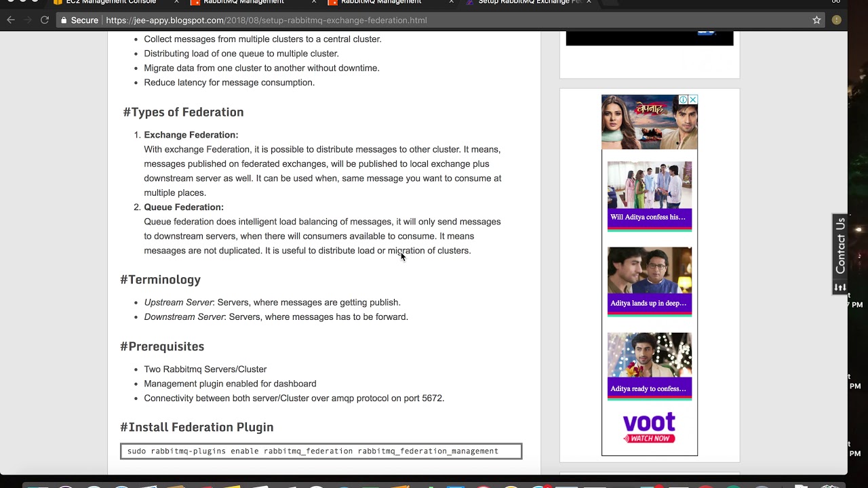Image resolution: width=868 pixels, height=488 pixels.
Task: Open the top ad banner image
Action: coord(649,122)
